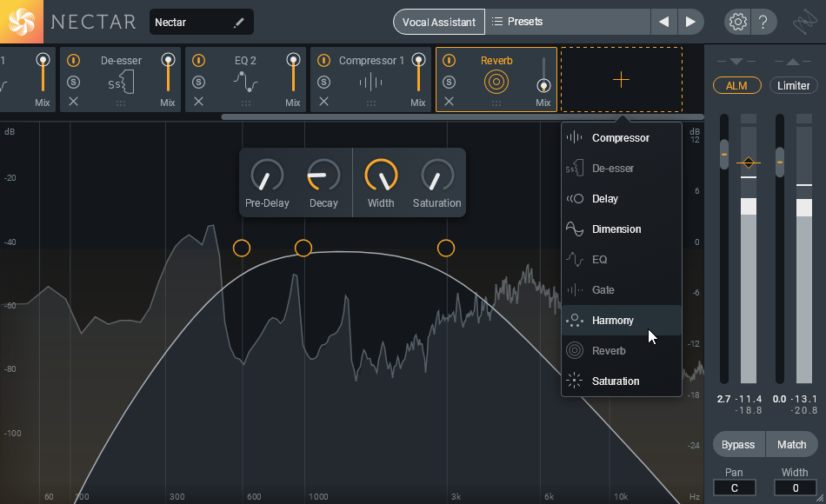826x504 pixels.
Task: Click the leftmost reverb EQ node
Action: click(x=242, y=248)
